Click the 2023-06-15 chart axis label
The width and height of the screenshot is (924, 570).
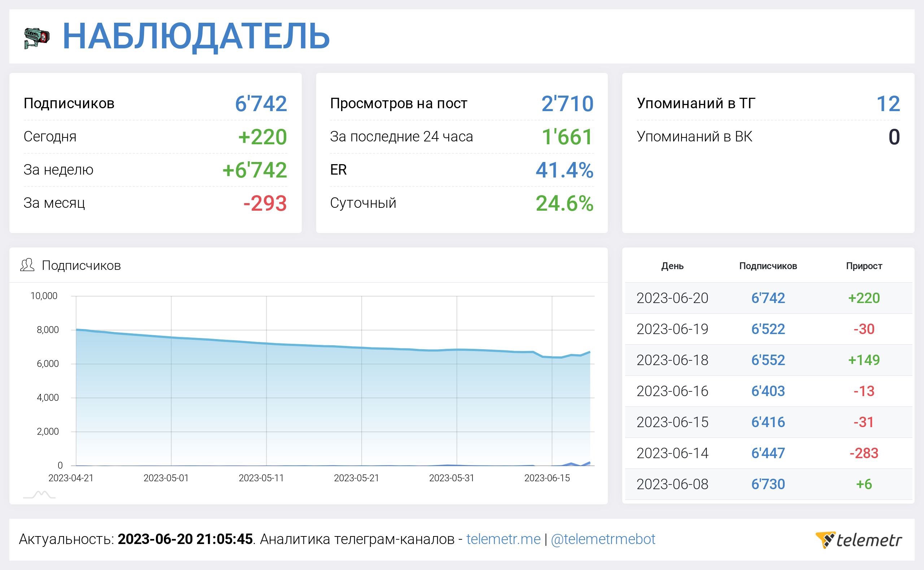pos(547,478)
